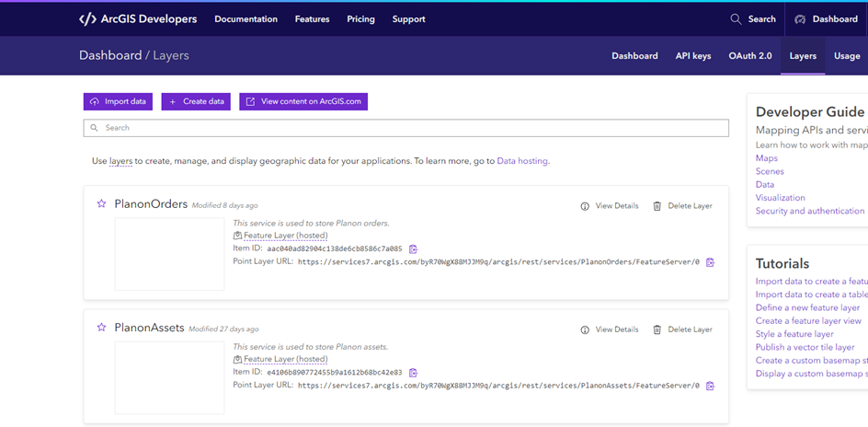
Task: Click trash icon for PlanonOrders layer
Action: (x=657, y=206)
